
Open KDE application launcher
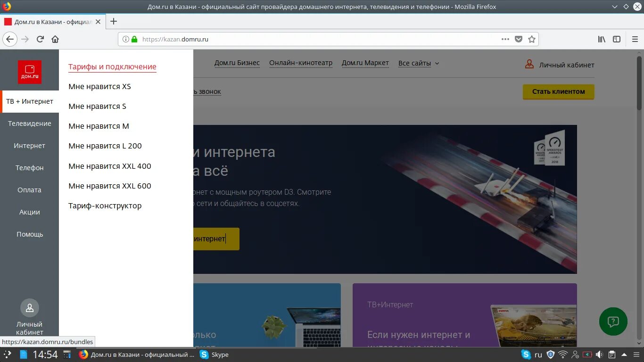(x=7, y=354)
